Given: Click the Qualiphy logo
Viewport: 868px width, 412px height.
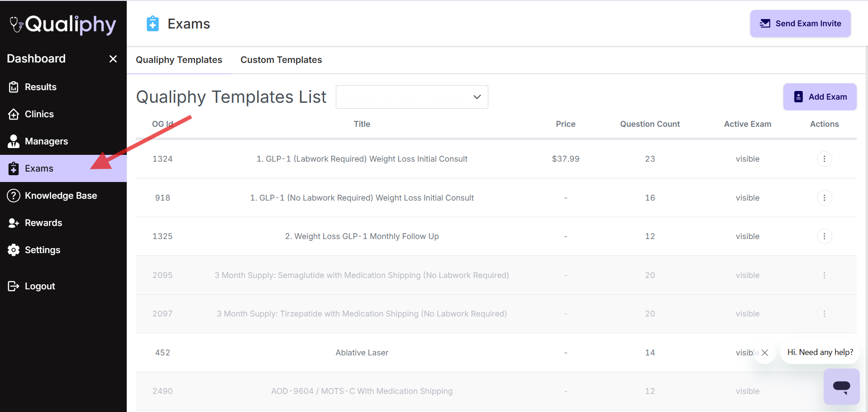Looking at the screenshot, I should pyautogui.click(x=63, y=24).
